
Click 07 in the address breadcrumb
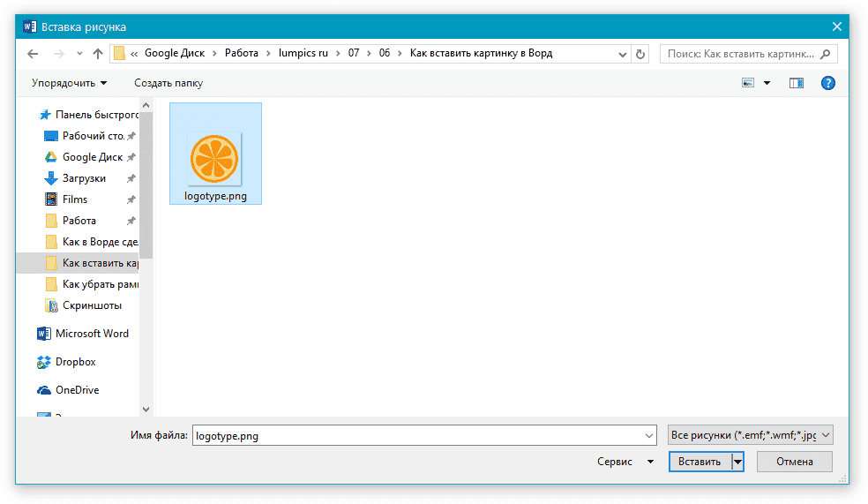353,53
